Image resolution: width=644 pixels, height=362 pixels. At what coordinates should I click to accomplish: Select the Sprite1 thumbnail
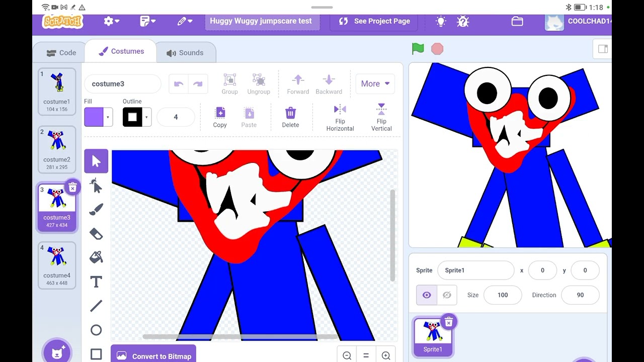(x=433, y=336)
